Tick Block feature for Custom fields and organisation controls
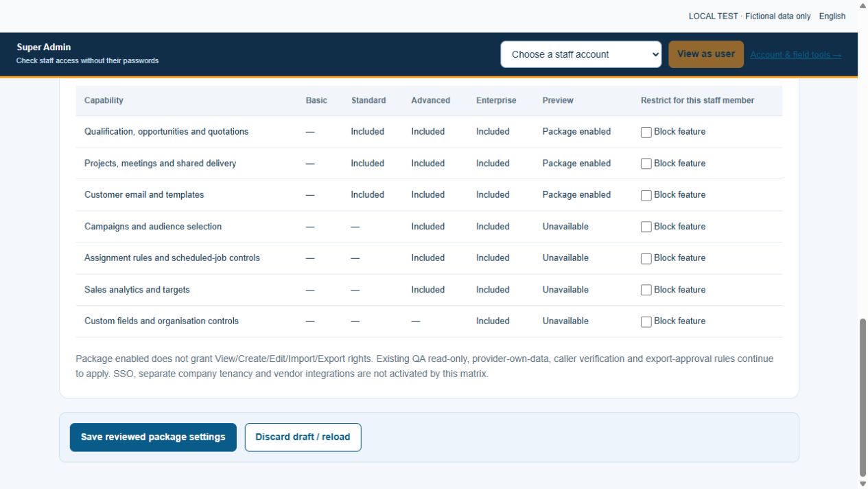 click(x=646, y=322)
